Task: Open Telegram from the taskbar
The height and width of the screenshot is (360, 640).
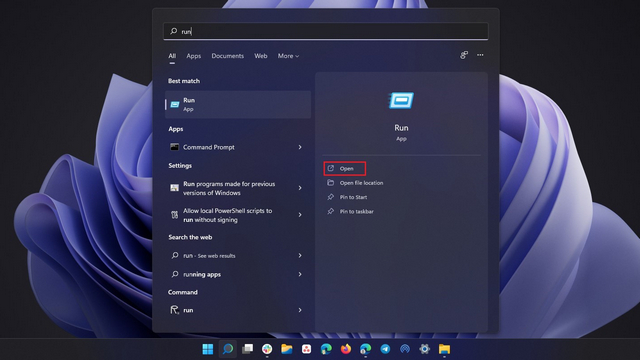Action: pos(385,349)
